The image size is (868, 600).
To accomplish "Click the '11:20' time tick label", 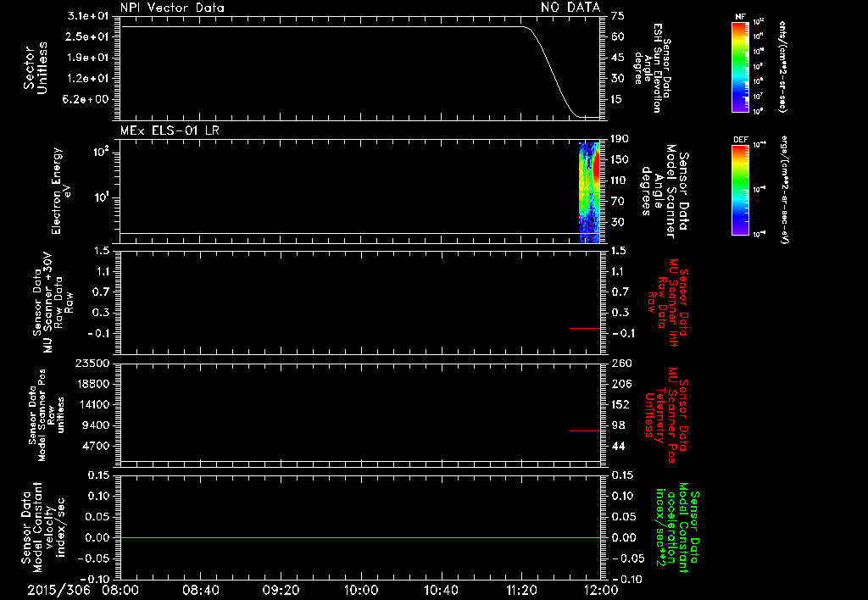I will [520, 590].
